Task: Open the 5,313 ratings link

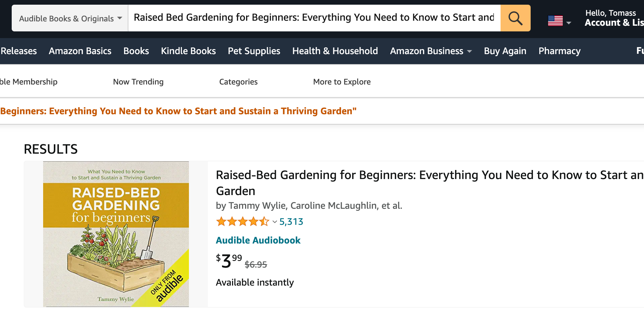Action: tap(291, 221)
